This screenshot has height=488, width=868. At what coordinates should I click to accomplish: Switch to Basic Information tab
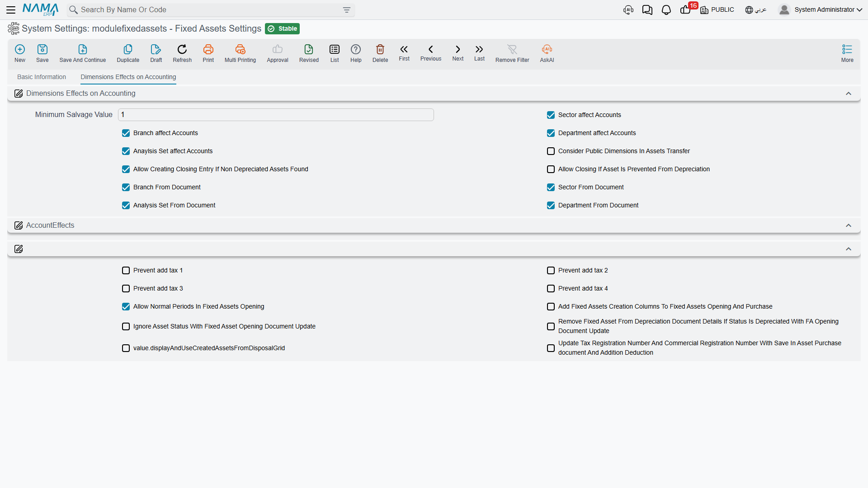[42, 77]
